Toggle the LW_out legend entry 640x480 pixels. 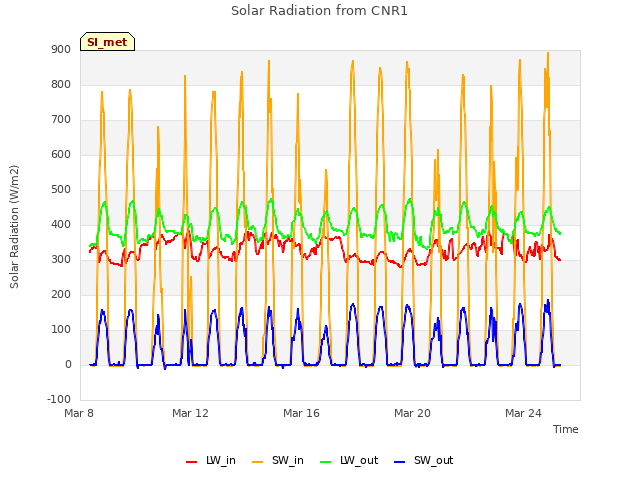(x=349, y=460)
